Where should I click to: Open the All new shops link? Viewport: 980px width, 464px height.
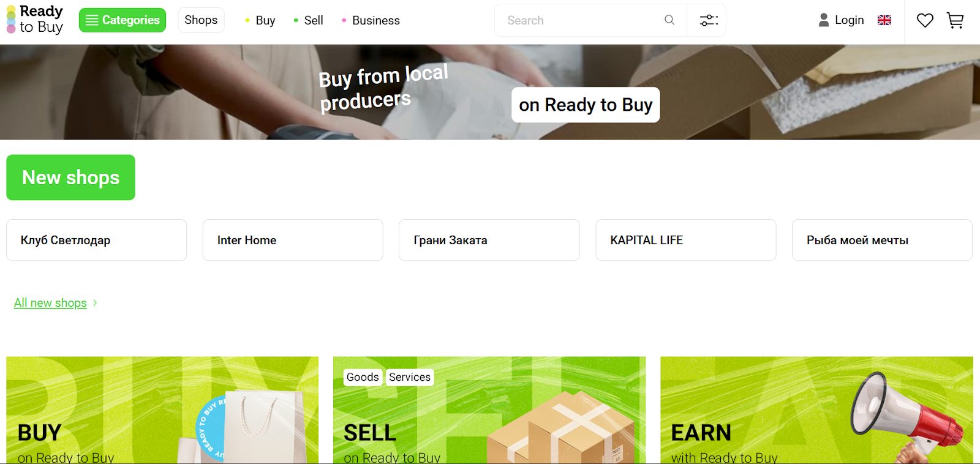[x=50, y=303]
